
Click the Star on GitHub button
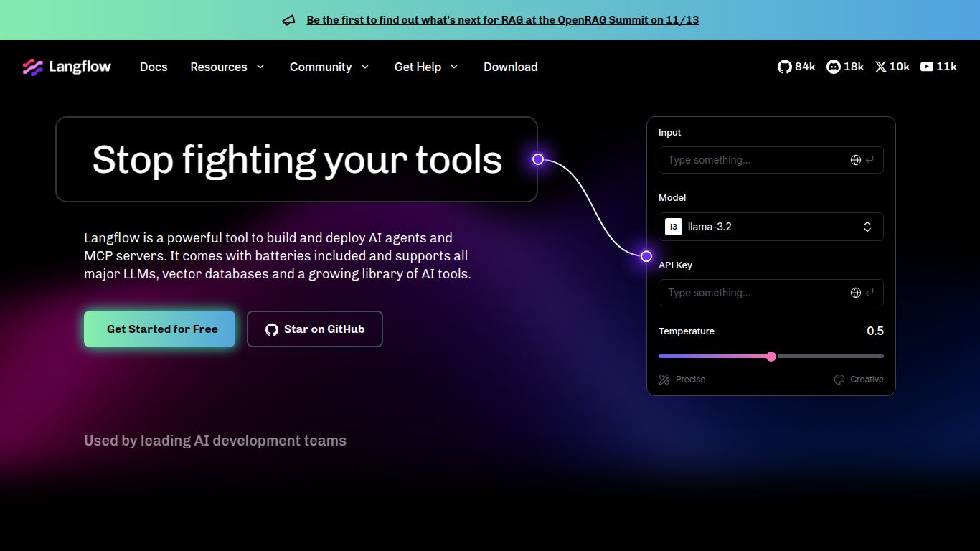coord(315,329)
